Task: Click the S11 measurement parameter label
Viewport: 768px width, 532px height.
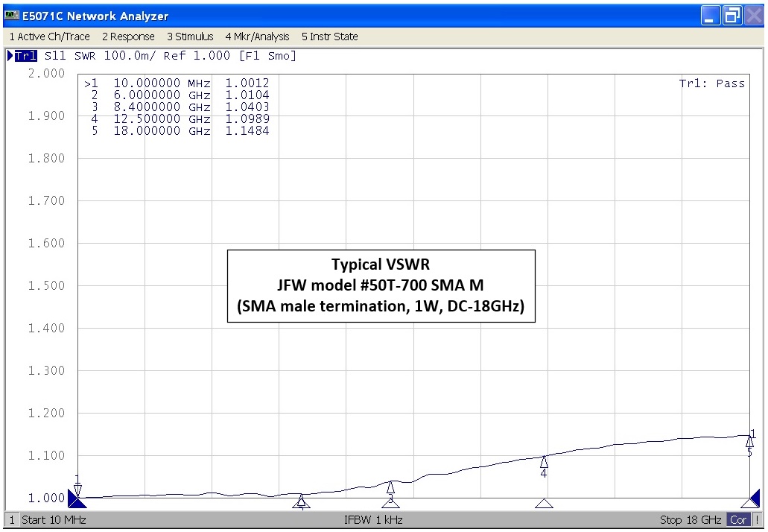Action: [55, 56]
